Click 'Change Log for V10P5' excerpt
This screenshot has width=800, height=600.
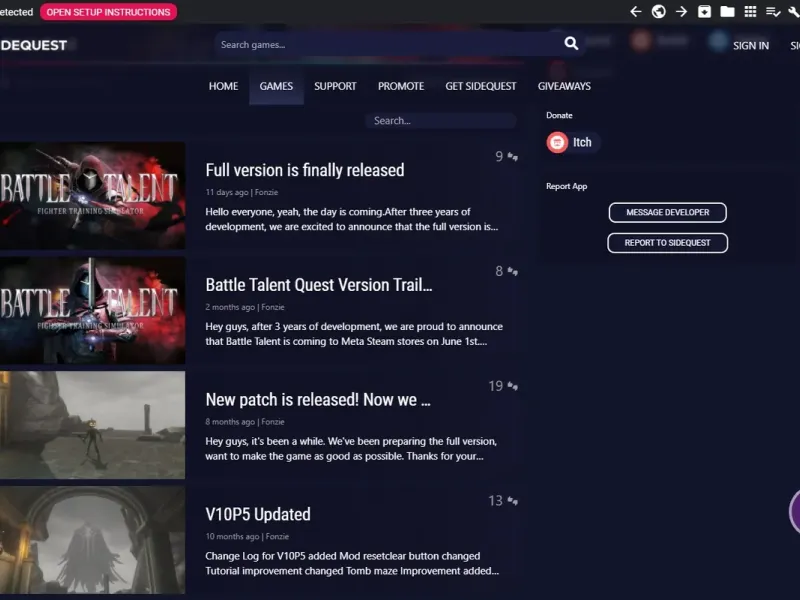[x=352, y=564]
